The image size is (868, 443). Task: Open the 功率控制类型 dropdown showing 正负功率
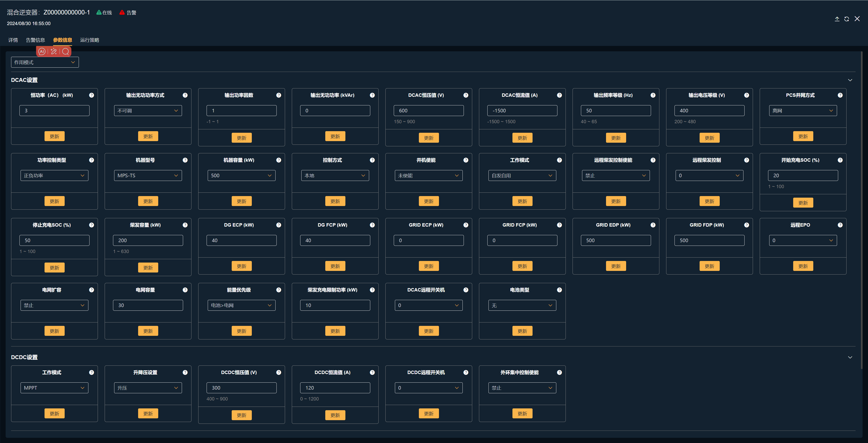[x=54, y=176]
